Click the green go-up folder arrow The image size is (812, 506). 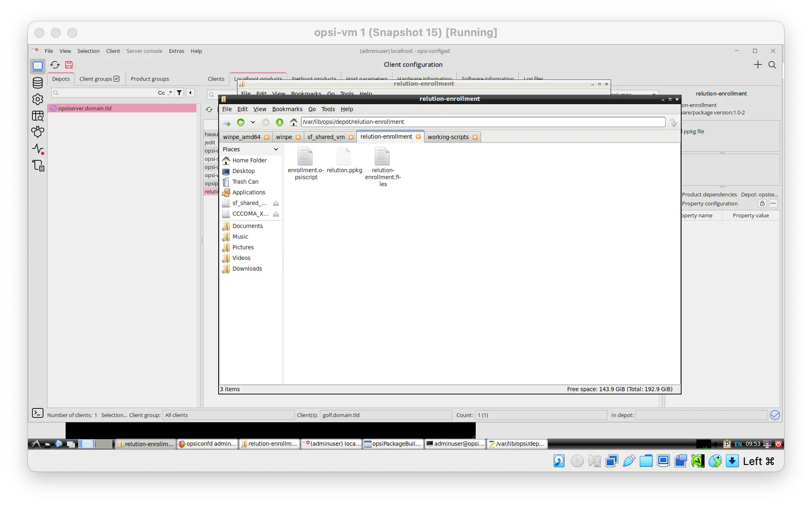point(280,122)
